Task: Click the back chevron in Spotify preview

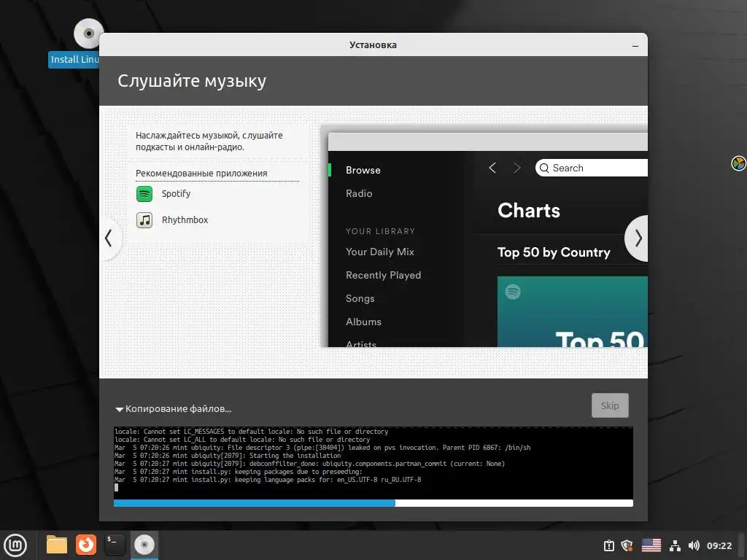Action: (492, 168)
